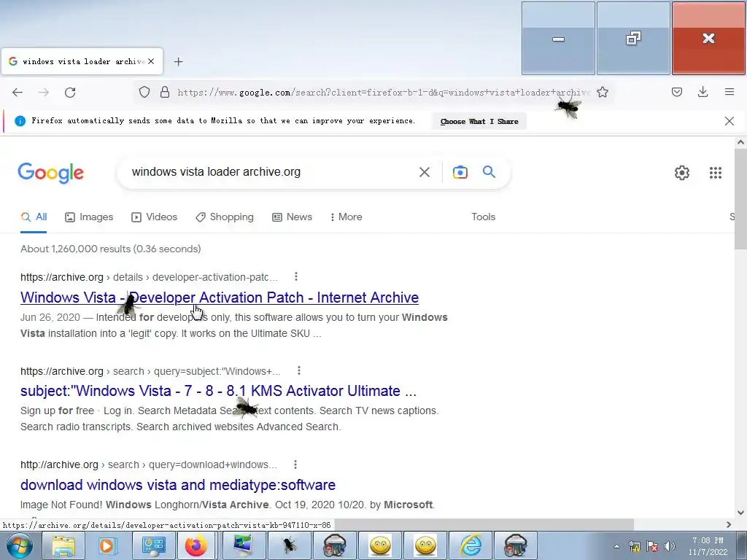
Task: Save to Pocket icon in toolbar
Action: pyautogui.click(x=677, y=93)
